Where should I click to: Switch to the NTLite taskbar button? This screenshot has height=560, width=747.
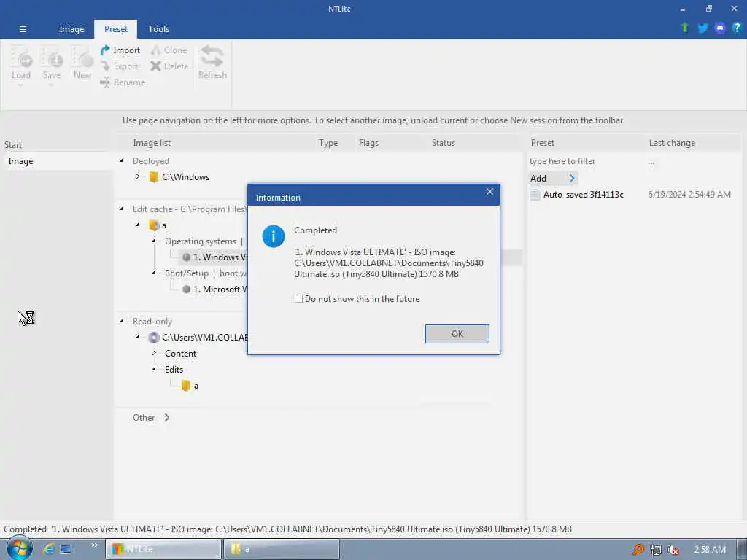pyautogui.click(x=163, y=549)
